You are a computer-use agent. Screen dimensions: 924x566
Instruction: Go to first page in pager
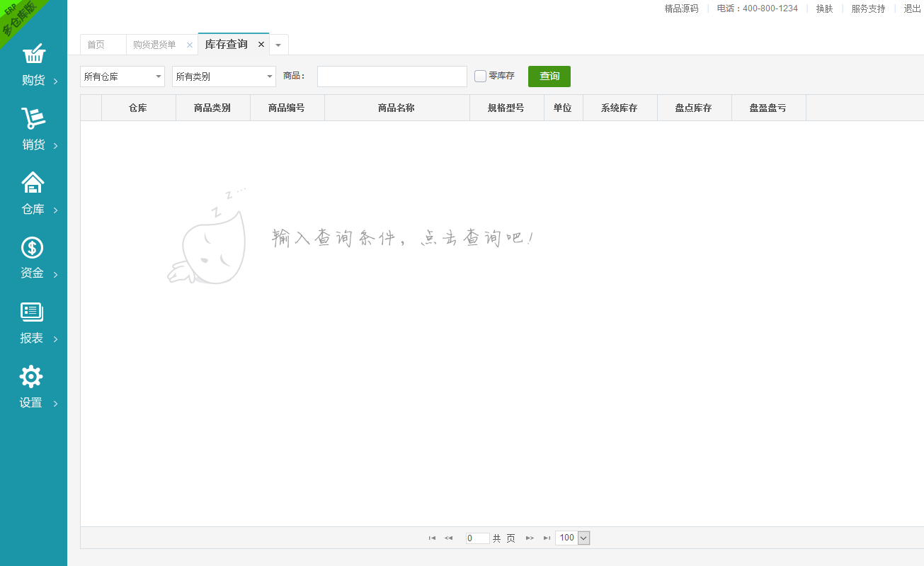click(x=432, y=538)
